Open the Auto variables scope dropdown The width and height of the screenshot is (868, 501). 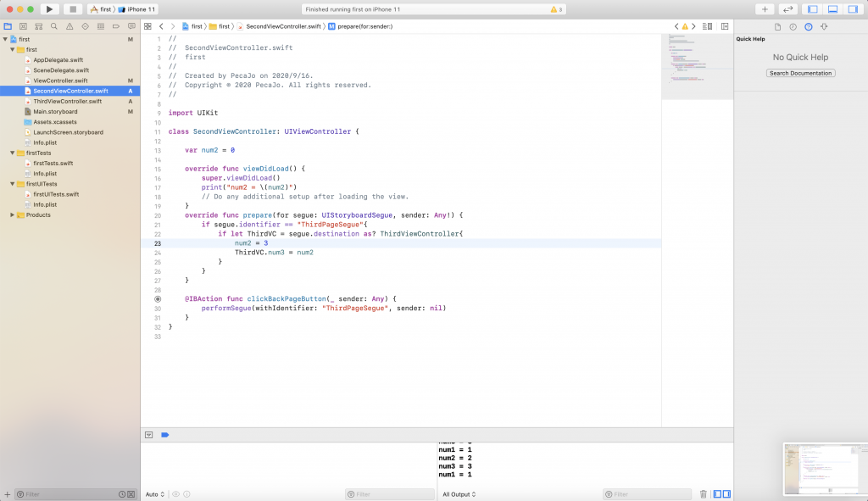coord(155,494)
